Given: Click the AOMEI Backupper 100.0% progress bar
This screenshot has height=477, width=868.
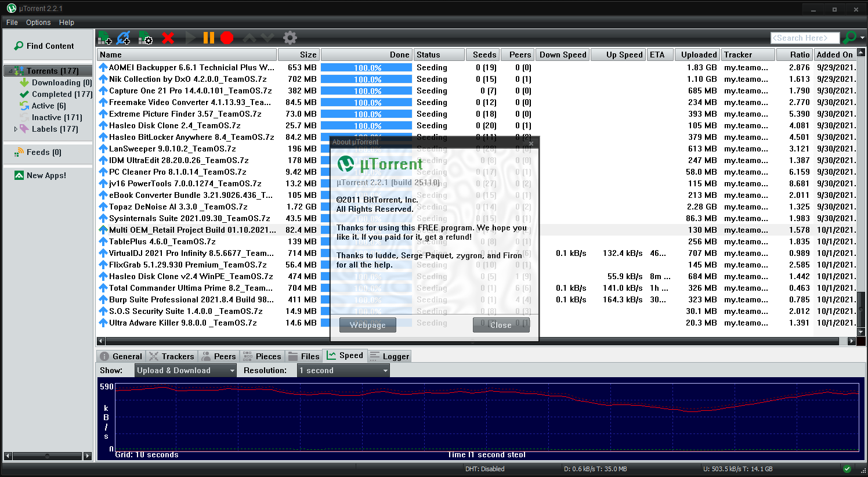Looking at the screenshot, I should [x=367, y=67].
